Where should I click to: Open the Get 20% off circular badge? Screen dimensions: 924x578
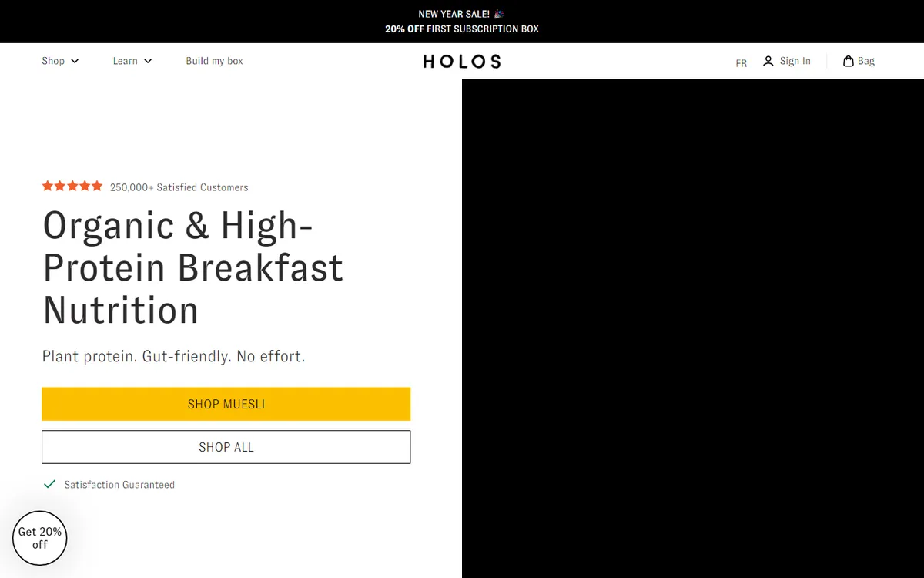[x=40, y=538]
